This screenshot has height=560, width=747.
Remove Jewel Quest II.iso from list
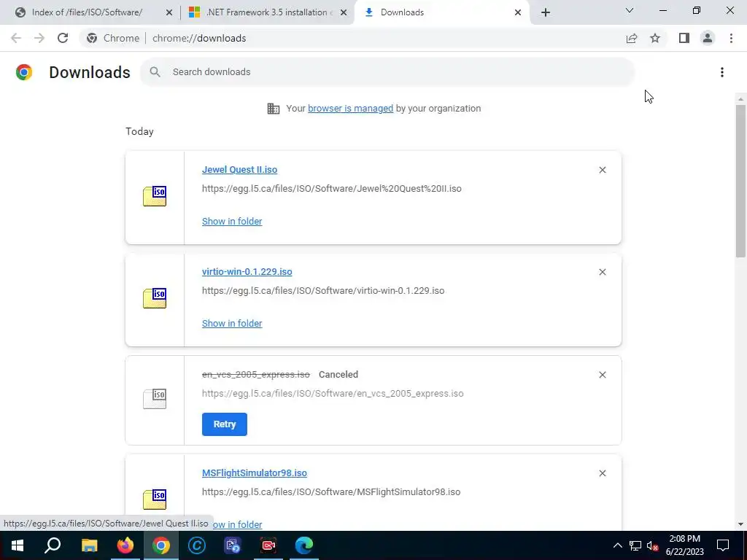click(x=602, y=170)
